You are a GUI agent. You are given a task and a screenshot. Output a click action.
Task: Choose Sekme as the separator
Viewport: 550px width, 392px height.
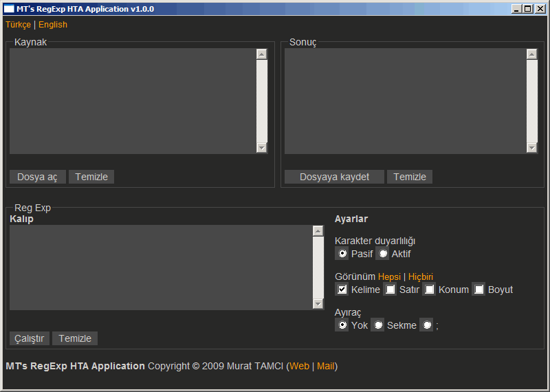(377, 325)
